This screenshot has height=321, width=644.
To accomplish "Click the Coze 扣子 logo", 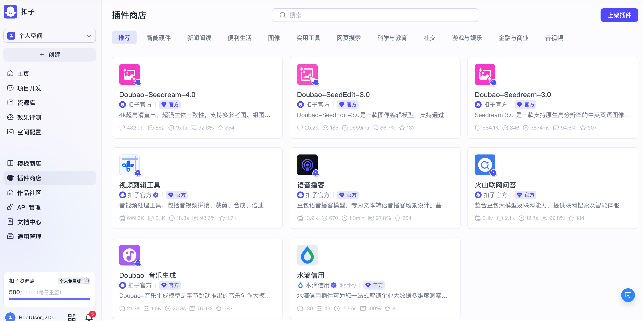I will (11, 11).
